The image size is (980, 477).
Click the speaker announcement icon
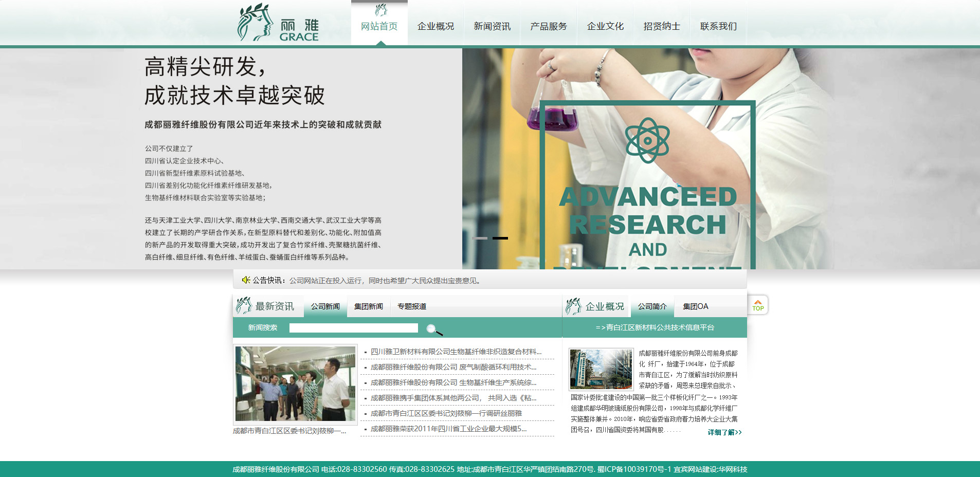point(246,280)
